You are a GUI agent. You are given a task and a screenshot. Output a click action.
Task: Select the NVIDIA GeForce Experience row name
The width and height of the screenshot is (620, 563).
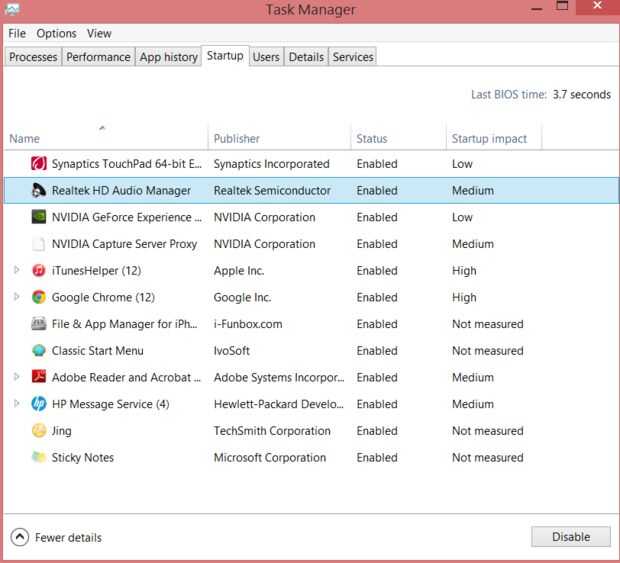[x=127, y=217]
